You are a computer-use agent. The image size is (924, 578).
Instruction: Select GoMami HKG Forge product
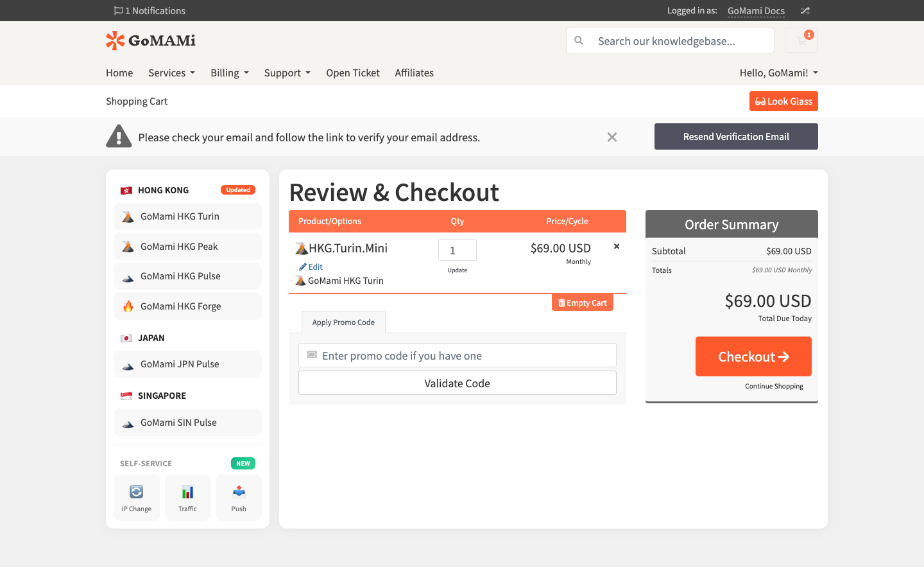(x=187, y=306)
